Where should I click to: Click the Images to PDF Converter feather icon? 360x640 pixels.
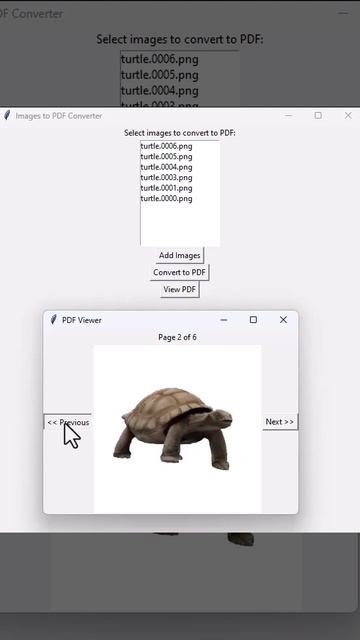point(7,116)
